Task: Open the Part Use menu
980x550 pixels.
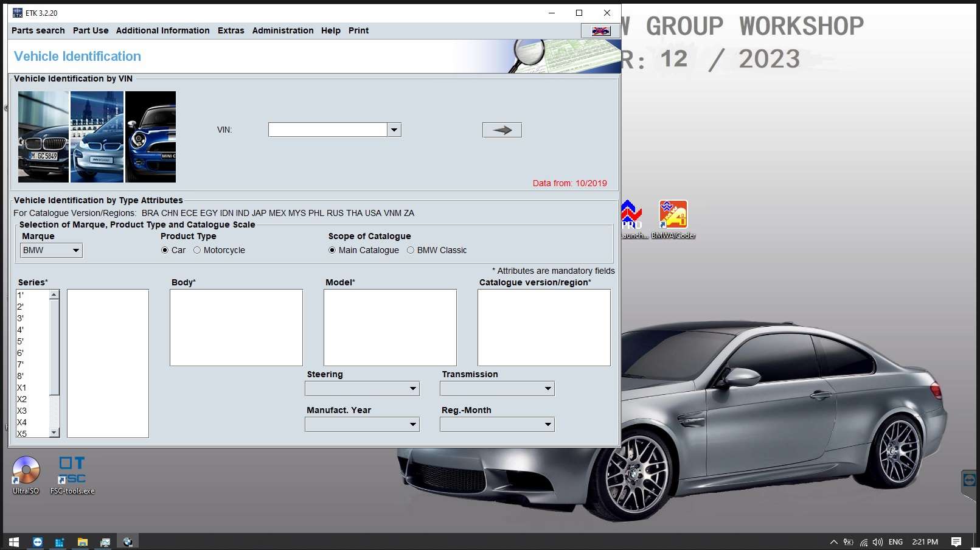Action: coord(91,30)
